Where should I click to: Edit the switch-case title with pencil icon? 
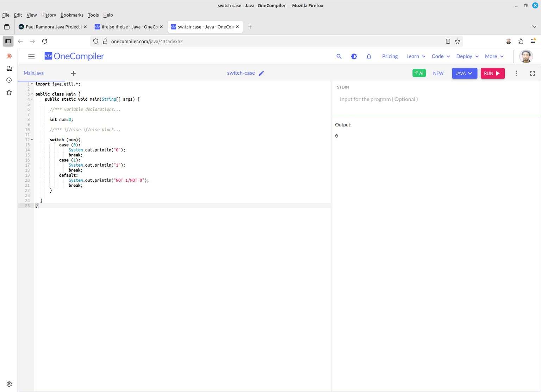pos(261,73)
